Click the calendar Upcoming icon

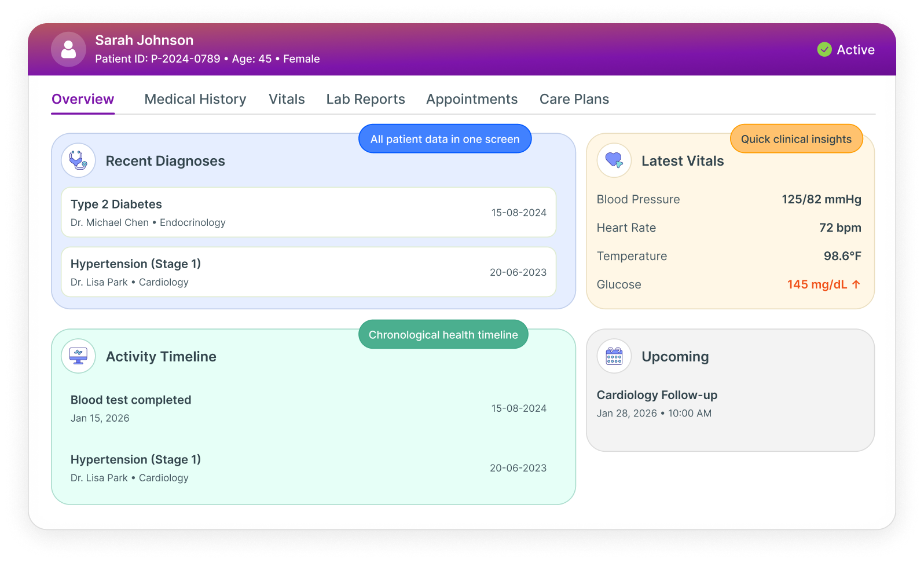point(614,356)
